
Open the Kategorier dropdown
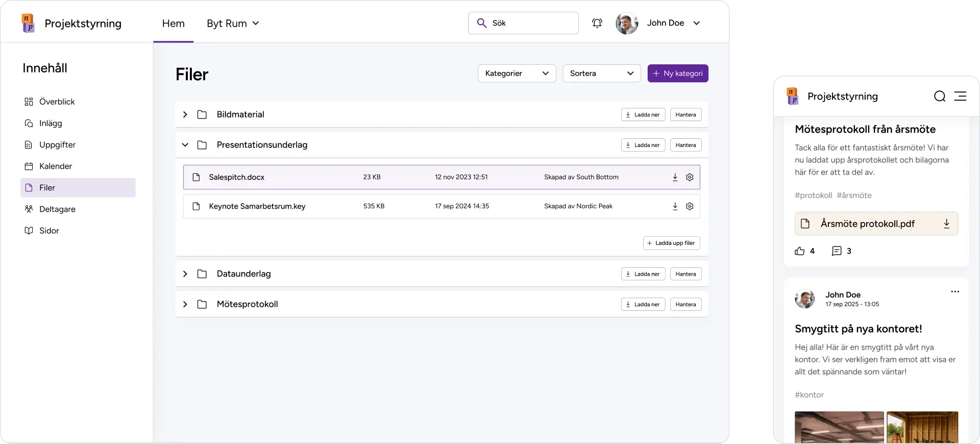pyautogui.click(x=517, y=73)
